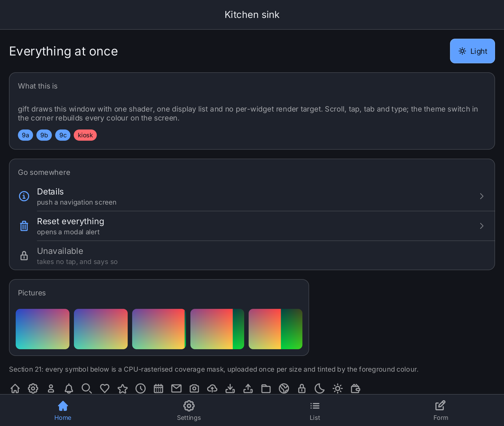Image resolution: width=504 pixels, height=426 pixels.
Task: Switch to the Home tab
Action: [63, 410]
